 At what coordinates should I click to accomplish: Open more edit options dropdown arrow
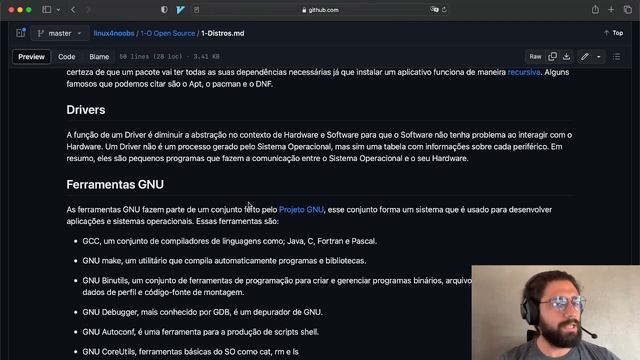click(598, 57)
